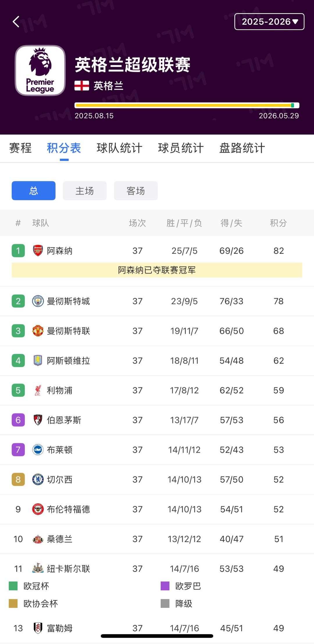Select the 主场 standings filter
Screen dimensions: 314x644
click(x=85, y=191)
